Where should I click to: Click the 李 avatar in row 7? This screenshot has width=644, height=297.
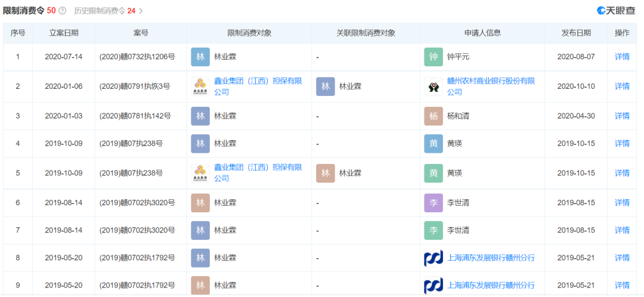[x=434, y=230]
